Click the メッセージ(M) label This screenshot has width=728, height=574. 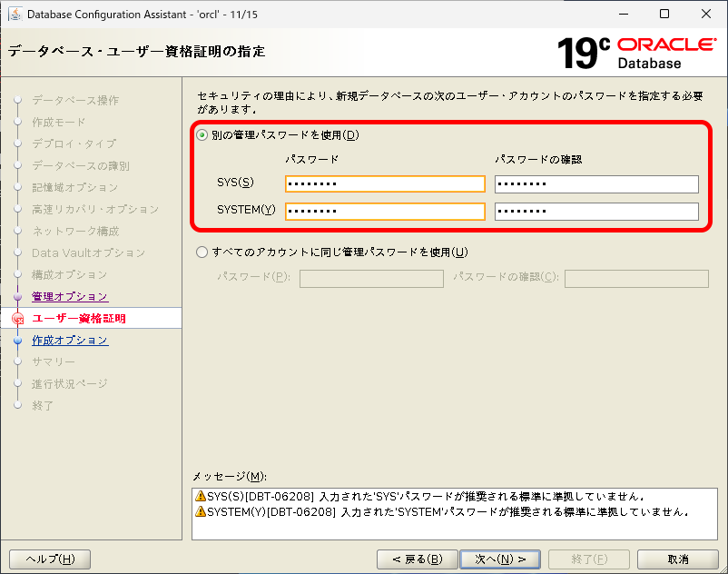tap(230, 477)
